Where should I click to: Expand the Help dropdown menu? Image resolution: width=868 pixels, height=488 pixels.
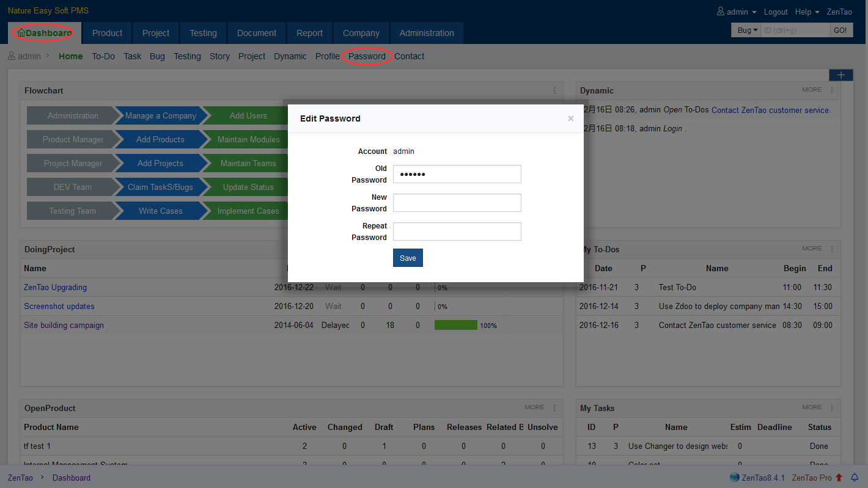(x=806, y=12)
